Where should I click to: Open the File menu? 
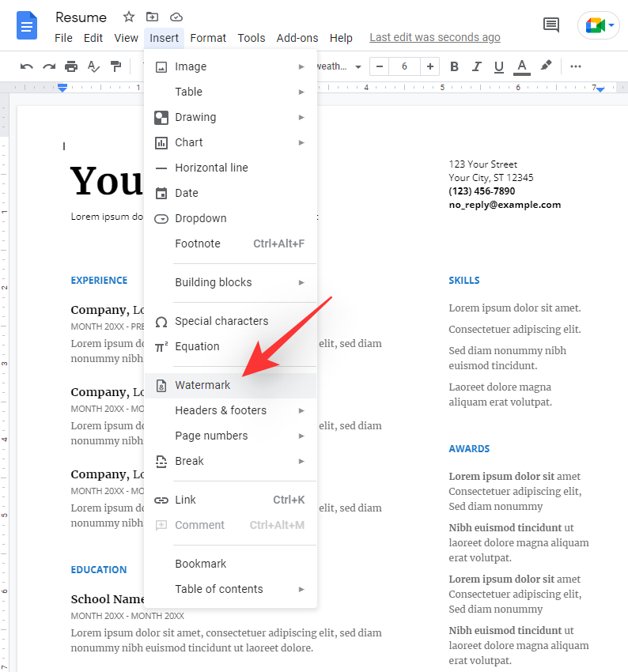point(63,38)
